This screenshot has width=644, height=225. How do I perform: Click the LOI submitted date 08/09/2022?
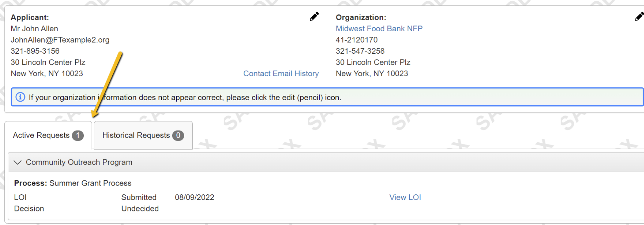pos(194,197)
